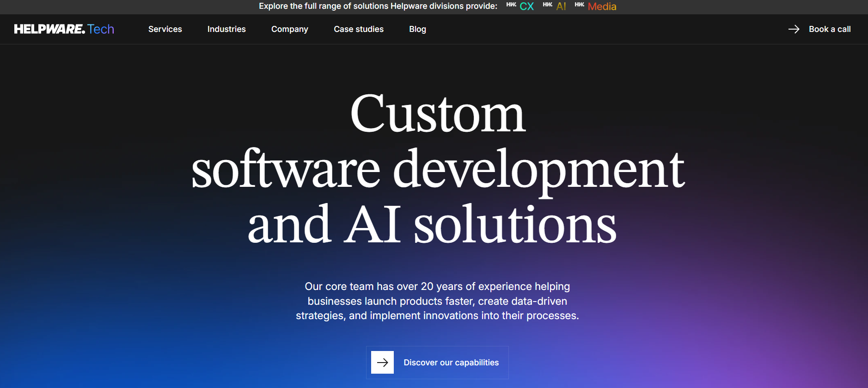
Task: Click the 'Our core team has over 20 years' paragraph
Action: click(x=437, y=301)
